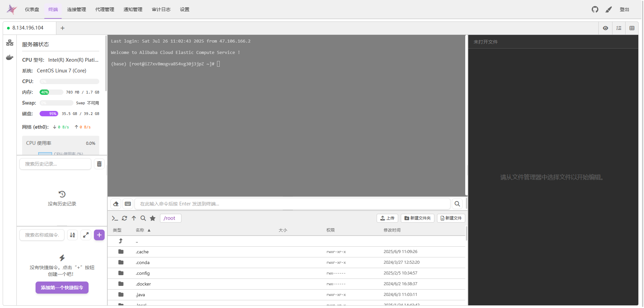The width and height of the screenshot is (644, 308).
Task: Click the disk usage 95% progress bar
Action: point(49,114)
